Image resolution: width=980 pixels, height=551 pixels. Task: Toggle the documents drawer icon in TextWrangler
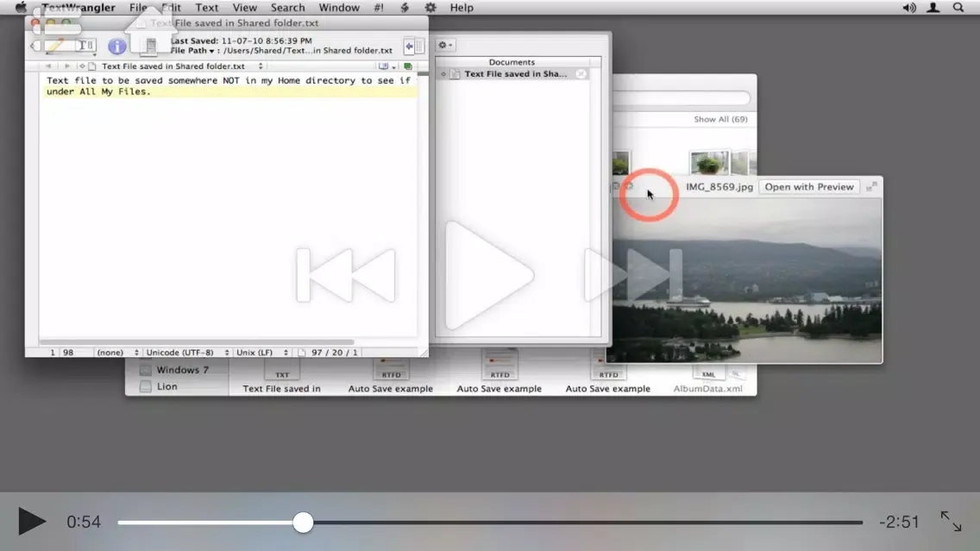414,47
